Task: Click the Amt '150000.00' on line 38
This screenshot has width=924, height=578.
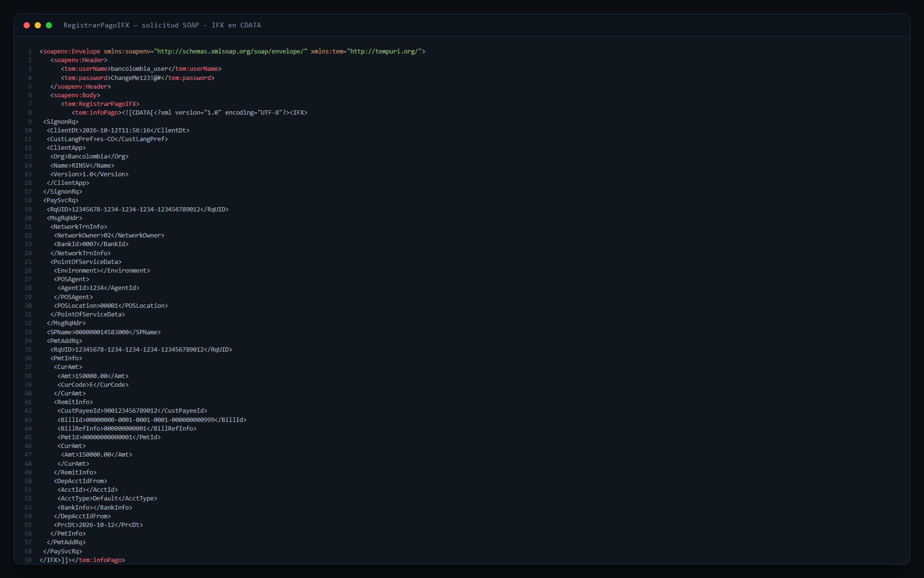Action: pos(91,376)
